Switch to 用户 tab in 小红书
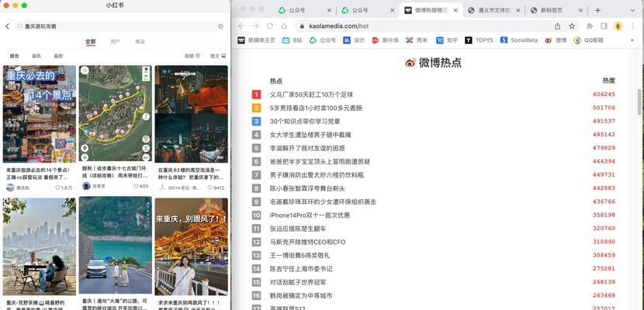Viewport: 644px width, 310px height. click(x=116, y=42)
